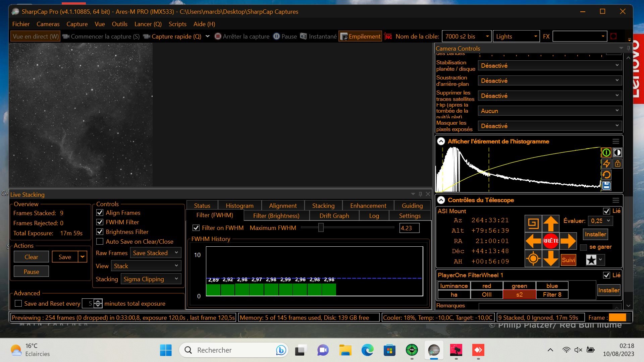
Task: Toggle the Filter on FWHM checkbox
Action: pos(196,228)
